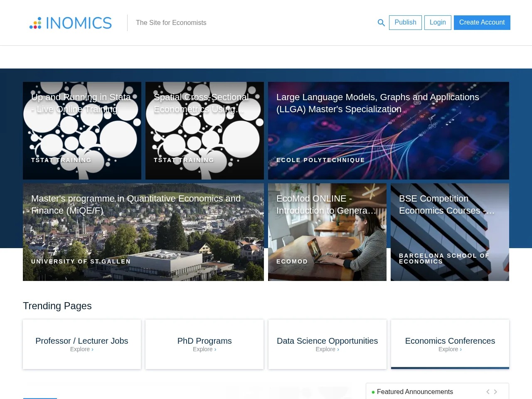Open the MiQE/F Master's programme card

coord(143,232)
